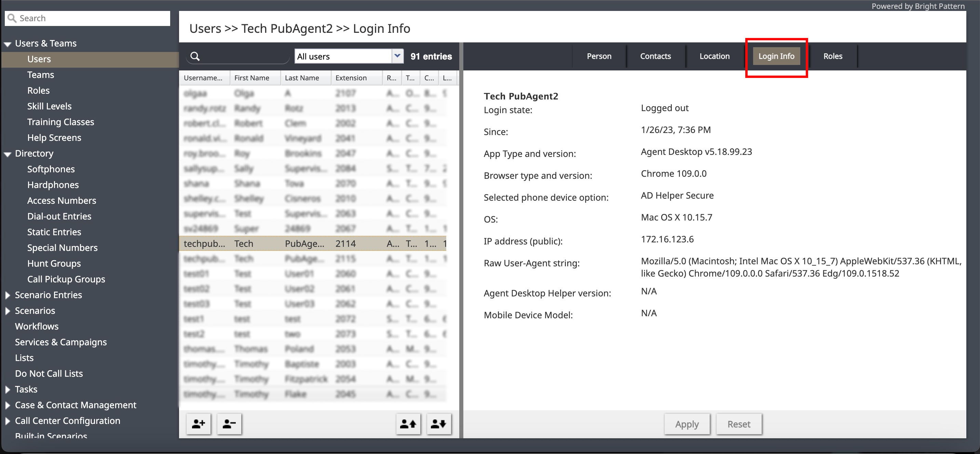Open Call Pickup Groups under Directory
Viewport: 980px width, 454px height.
[66, 279]
